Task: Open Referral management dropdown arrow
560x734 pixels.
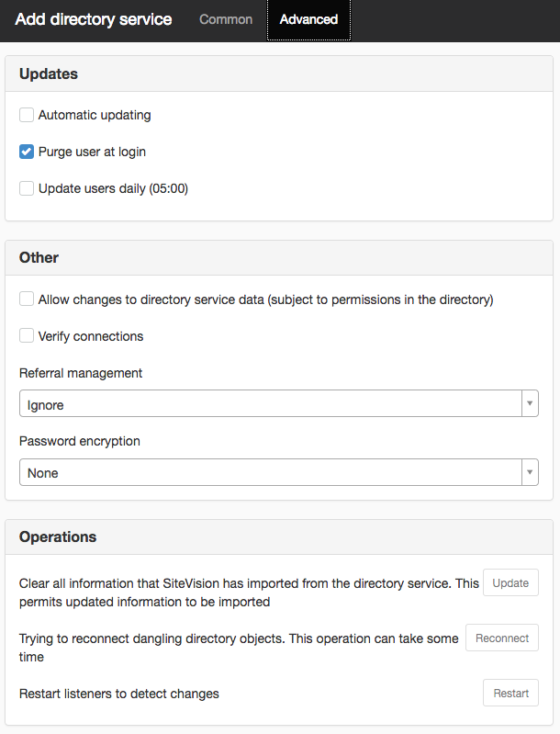Action: coord(530,403)
